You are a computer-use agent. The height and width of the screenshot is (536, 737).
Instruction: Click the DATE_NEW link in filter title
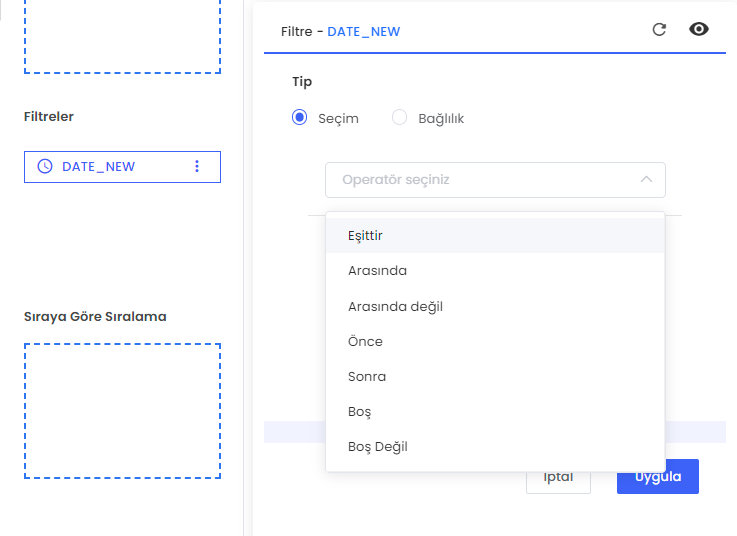(x=364, y=31)
